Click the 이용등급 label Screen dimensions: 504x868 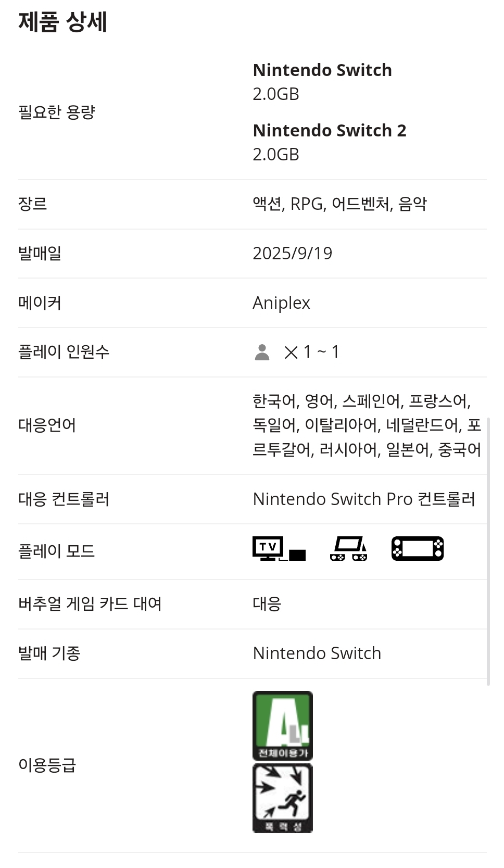47,765
